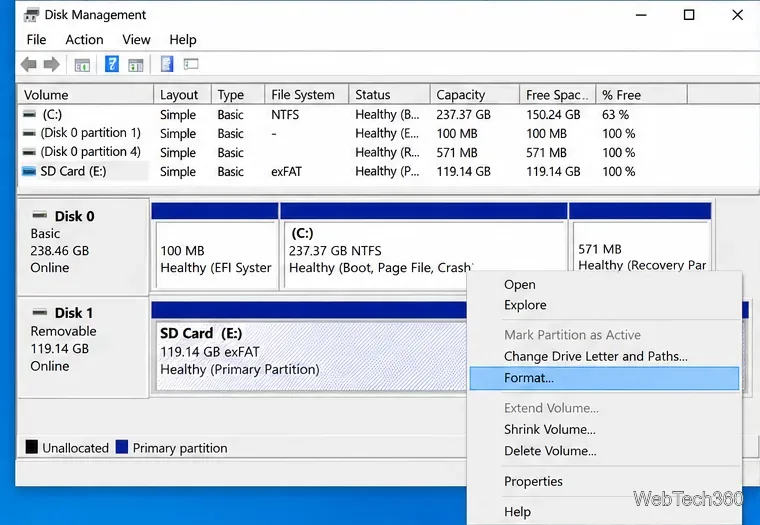
Task: Click the drive icon beside (C:) volume
Action: point(30,114)
